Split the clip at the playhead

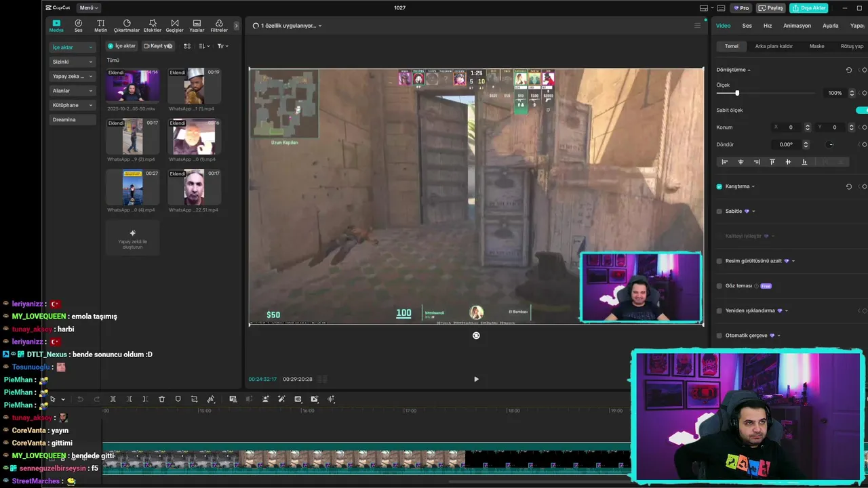[x=113, y=399]
